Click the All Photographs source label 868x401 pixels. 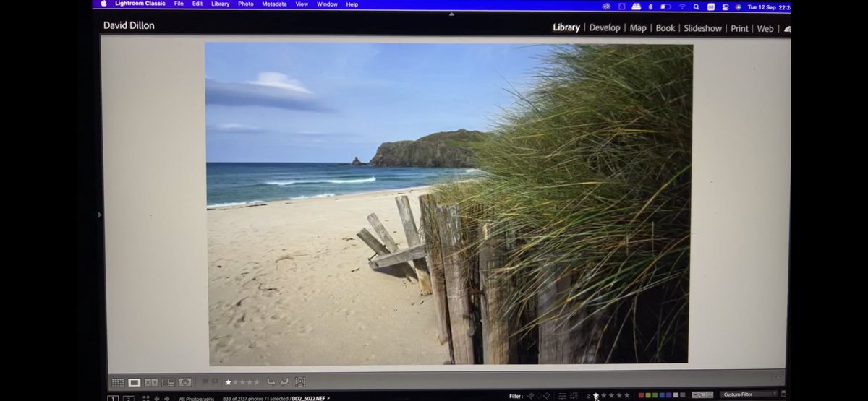click(x=197, y=399)
